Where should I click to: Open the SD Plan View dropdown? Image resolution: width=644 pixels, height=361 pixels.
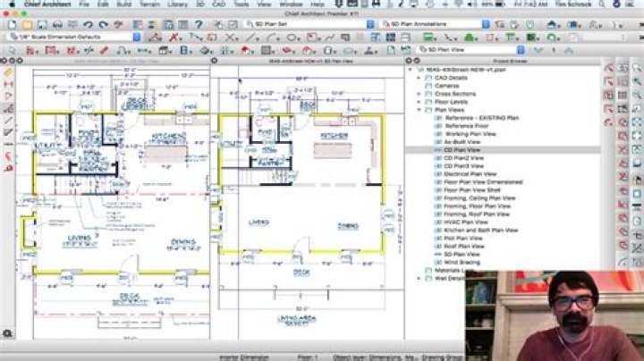pyautogui.click(x=521, y=50)
